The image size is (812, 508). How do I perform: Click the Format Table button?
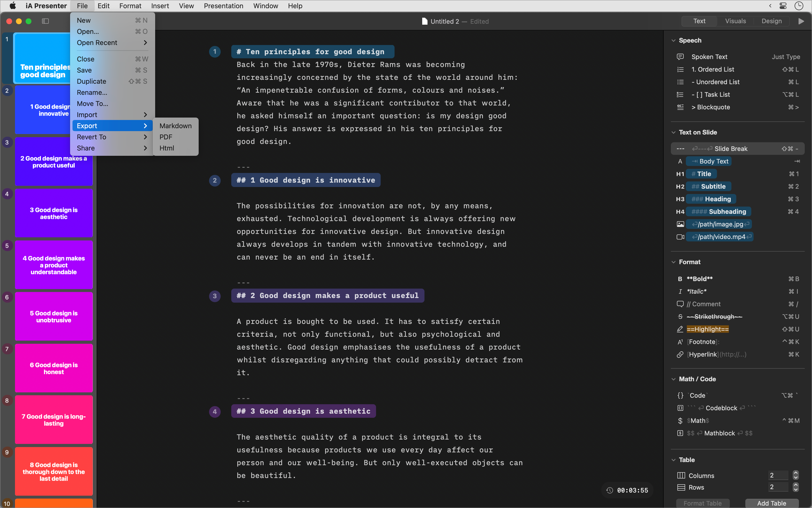pos(702,503)
